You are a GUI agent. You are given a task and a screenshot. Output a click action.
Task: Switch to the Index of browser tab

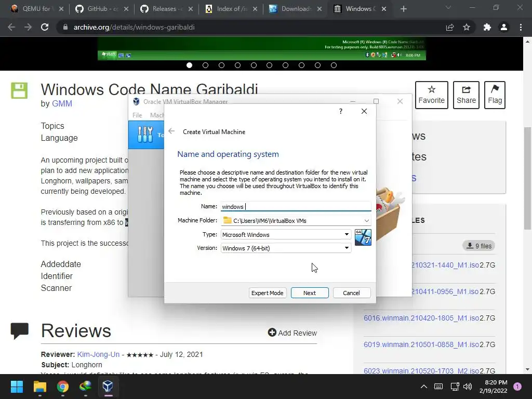click(x=231, y=9)
